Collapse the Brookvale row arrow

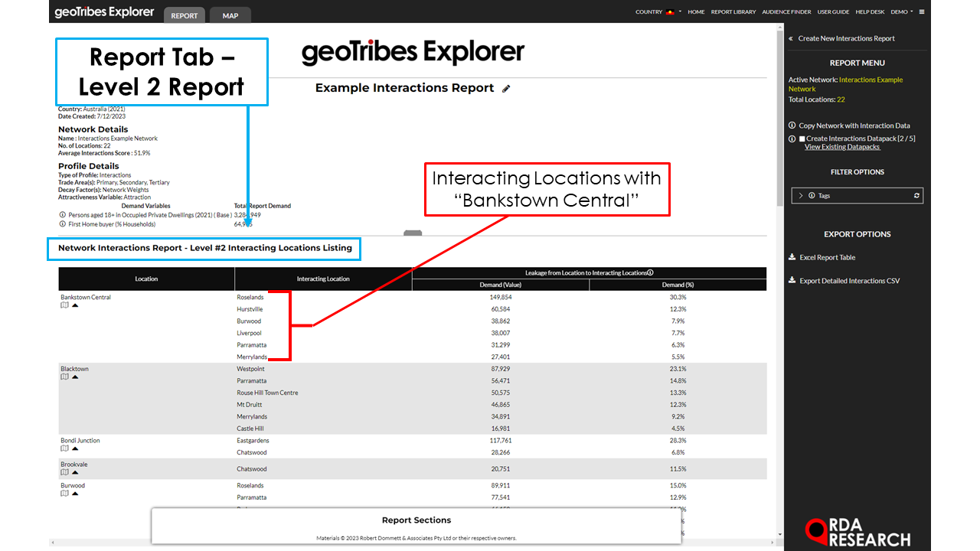point(75,472)
